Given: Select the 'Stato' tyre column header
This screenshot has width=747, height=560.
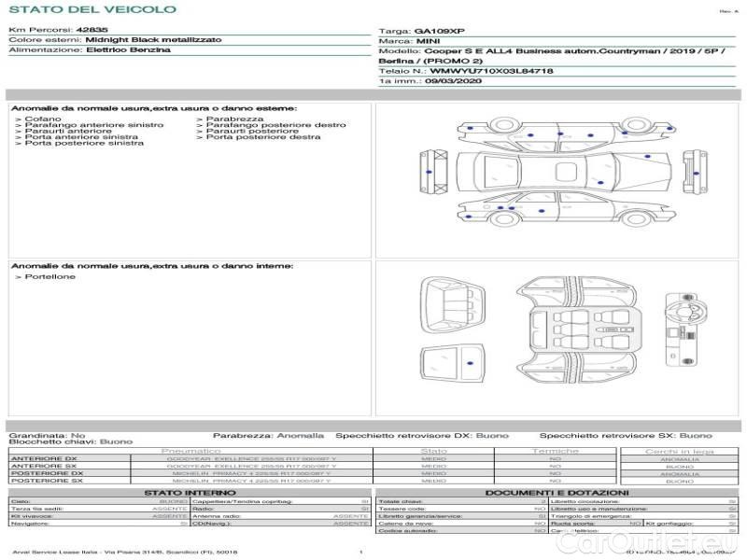Looking at the screenshot, I should pos(433,451).
